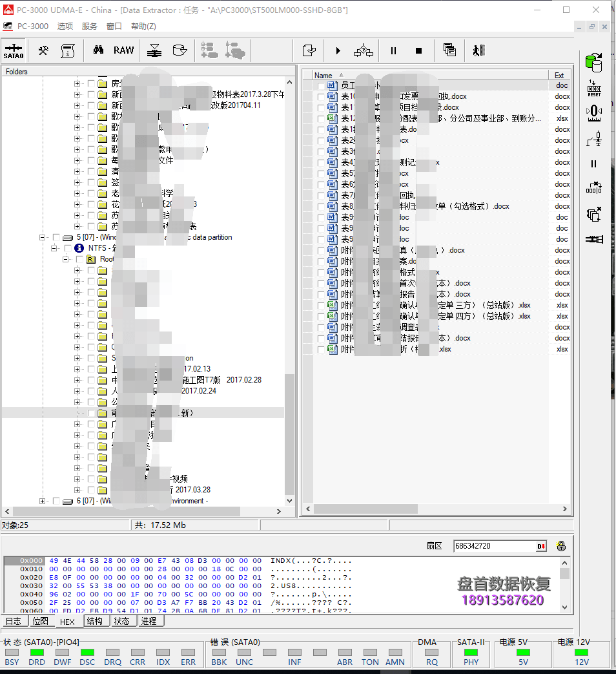Open the 选项 menu
616x674 pixels.
pos(65,26)
